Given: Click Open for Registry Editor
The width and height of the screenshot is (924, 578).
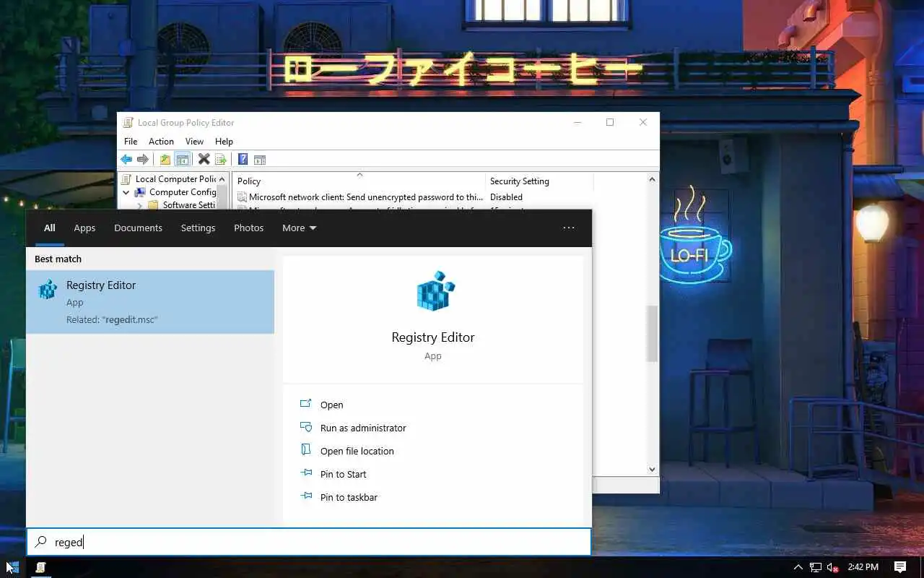Looking at the screenshot, I should click(x=331, y=405).
